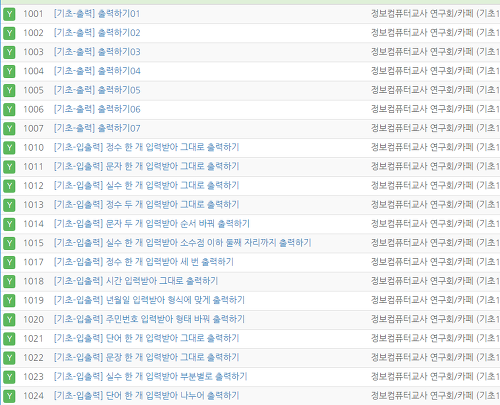The height and width of the screenshot is (405, 500).
Task: Click source 정보컴퓨터교사 연구회/카페 in row 1012
Action: [x=422, y=185]
